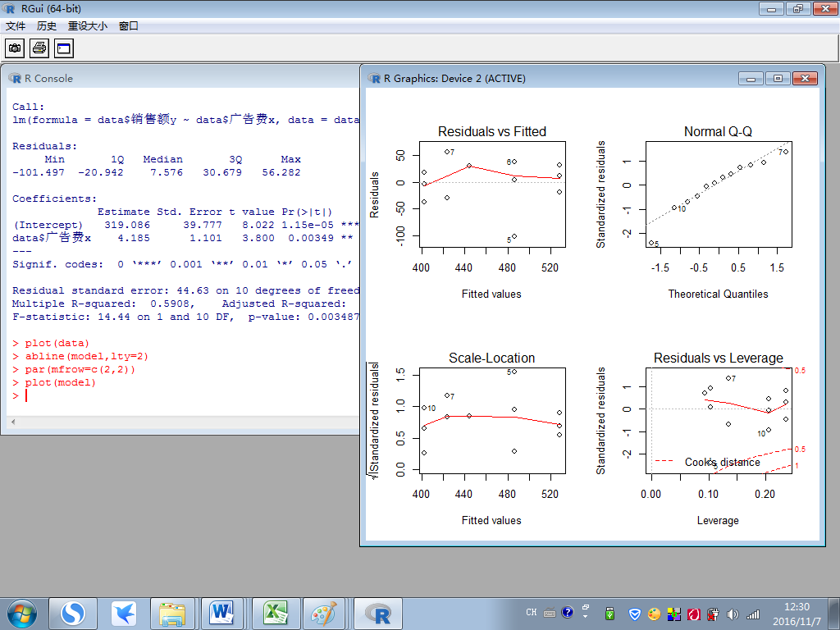Click the p-value 0.00349 in the console
840x630 pixels.
tap(311, 238)
